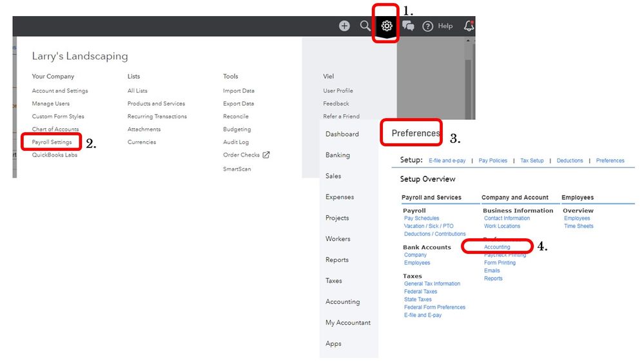Open Currencies list

click(x=142, y=142)
